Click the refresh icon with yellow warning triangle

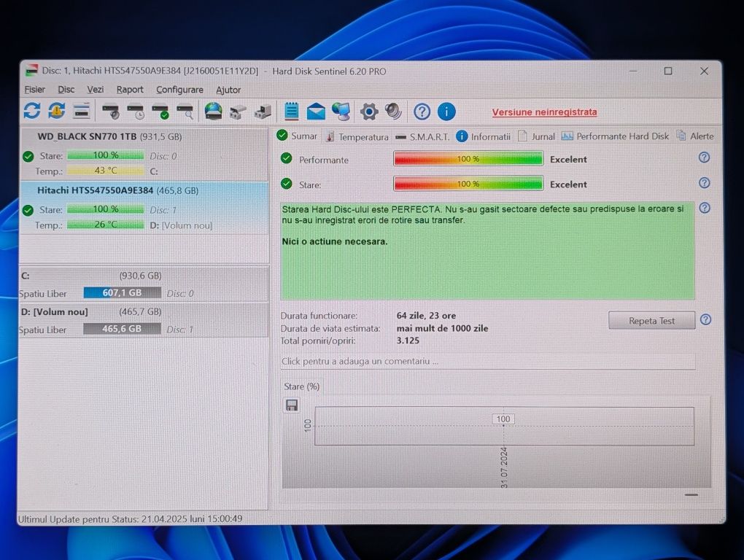click(x=56, y=111)
